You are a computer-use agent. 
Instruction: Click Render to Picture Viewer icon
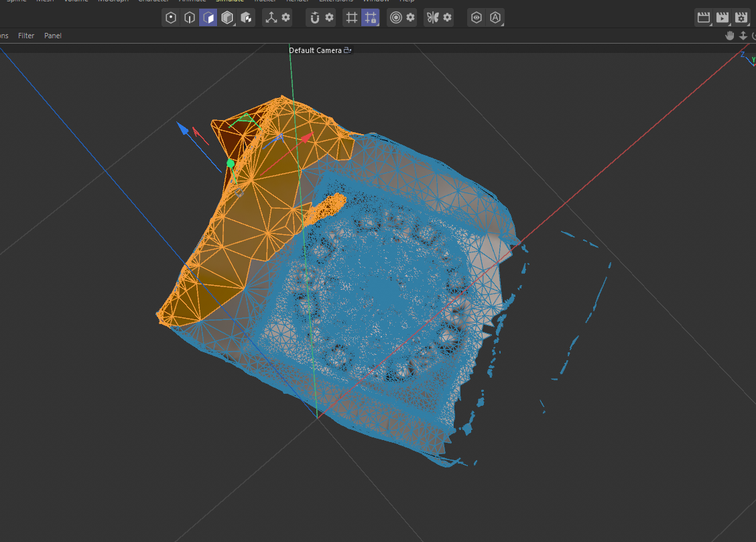(x=722, y=17)
